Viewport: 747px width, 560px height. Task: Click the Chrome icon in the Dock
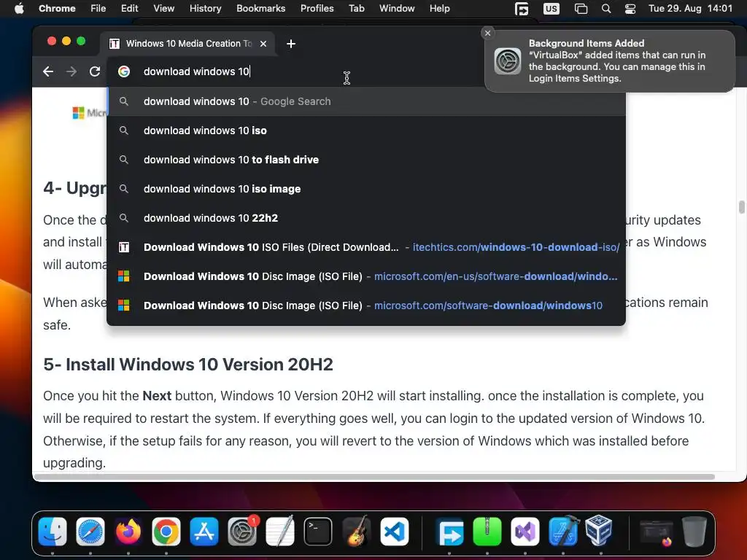coord(166,531)
